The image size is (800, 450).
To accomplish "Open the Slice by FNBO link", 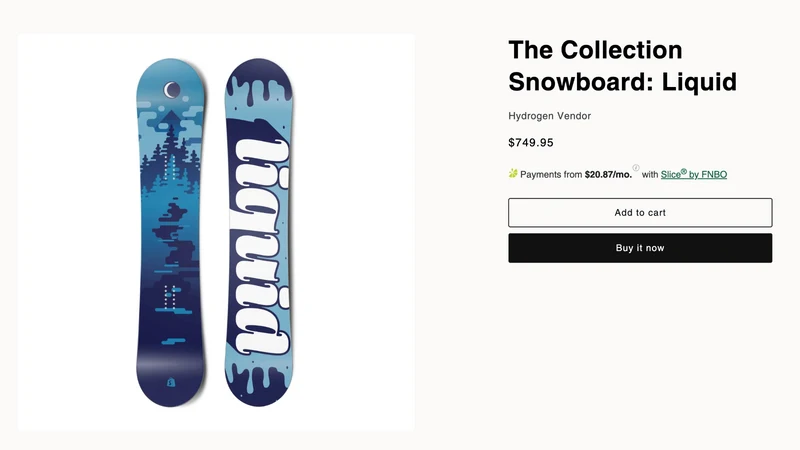I will pyautogui.click(x=693, y=174).
